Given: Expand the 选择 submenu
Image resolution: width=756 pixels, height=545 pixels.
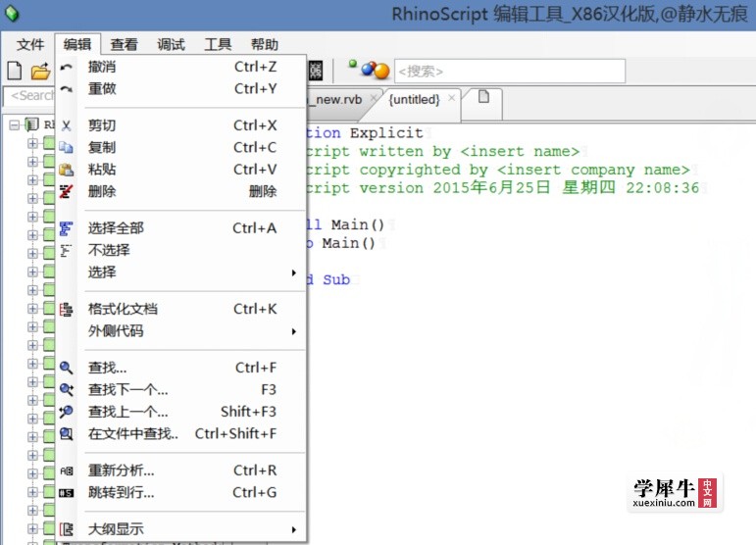Looking at the screenshot, I should [181, 272].
